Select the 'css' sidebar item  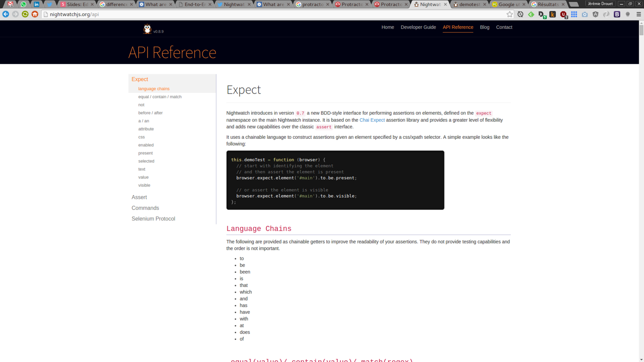[x=142, y=137]
